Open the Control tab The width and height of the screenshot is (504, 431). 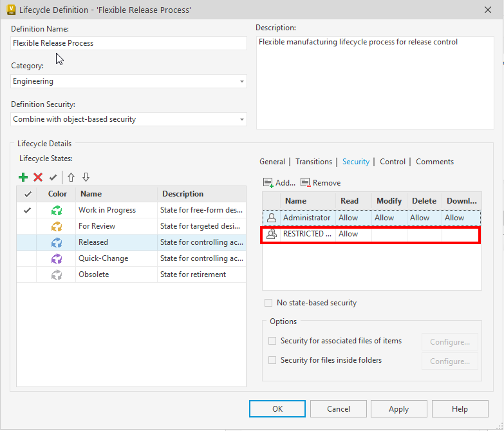393,162
